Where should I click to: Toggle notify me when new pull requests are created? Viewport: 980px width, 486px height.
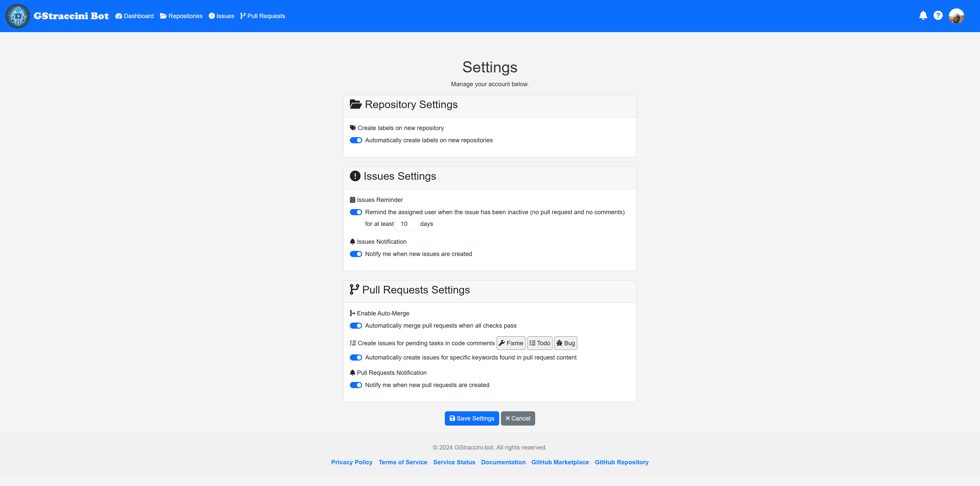click(x=356, y=385)
